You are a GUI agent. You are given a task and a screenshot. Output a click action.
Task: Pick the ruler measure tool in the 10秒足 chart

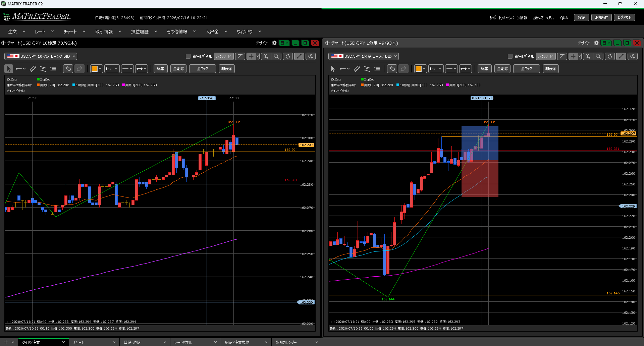[x=33, y=69]
